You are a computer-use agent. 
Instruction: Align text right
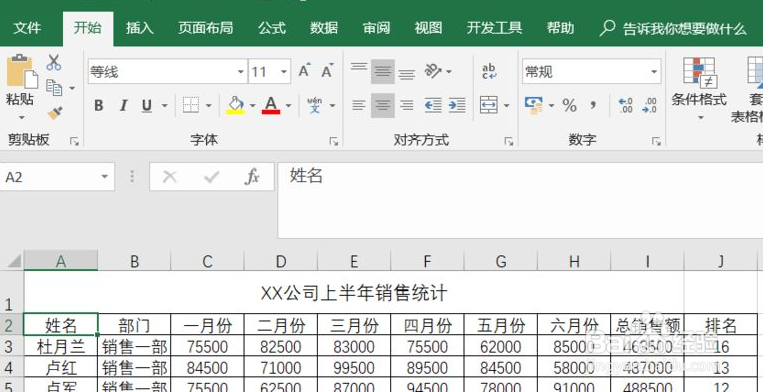406,105
